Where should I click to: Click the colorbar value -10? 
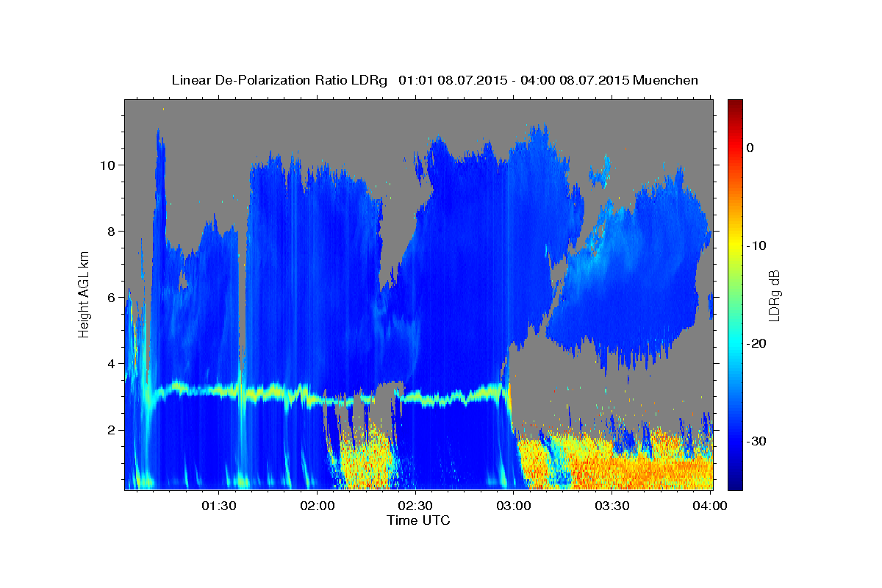pyautogui.click(x=757, y=245)
